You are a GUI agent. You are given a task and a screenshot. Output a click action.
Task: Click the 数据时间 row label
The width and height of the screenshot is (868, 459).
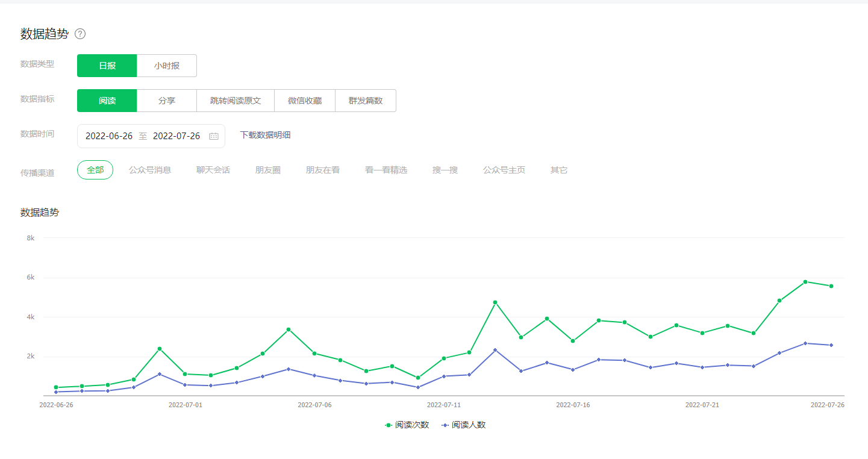click(x=37, y=134)
